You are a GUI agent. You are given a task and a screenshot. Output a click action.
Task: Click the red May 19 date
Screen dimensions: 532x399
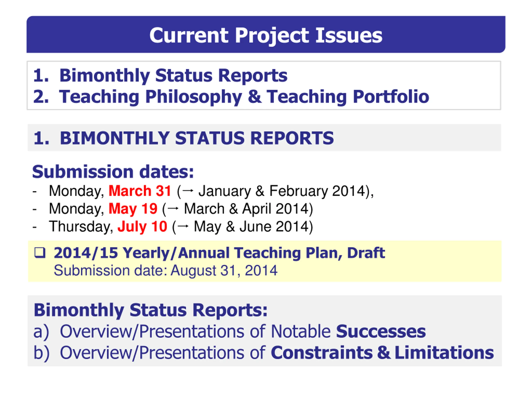pos(133,208)
